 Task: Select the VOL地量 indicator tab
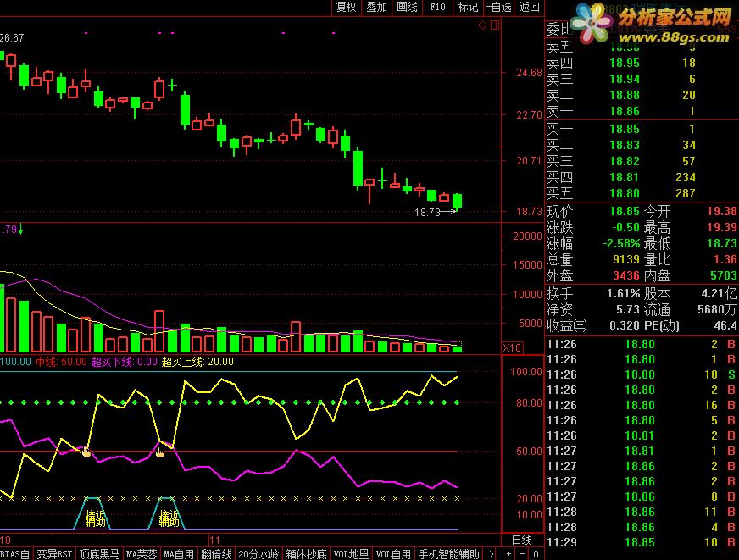(x=351, y=554)
